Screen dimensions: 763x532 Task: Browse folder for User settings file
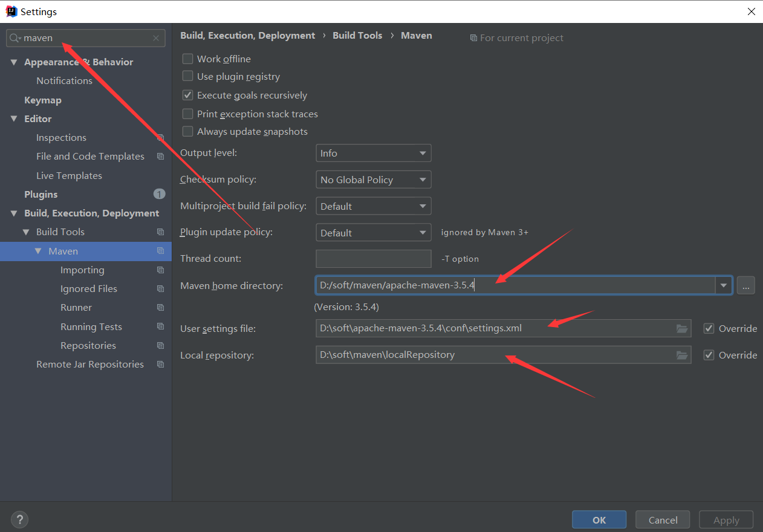coord(682,329)
